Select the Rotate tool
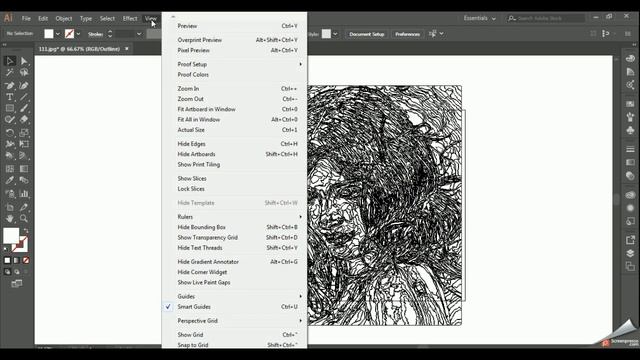Screen dimensions: 640x360 tap(10, 132)
